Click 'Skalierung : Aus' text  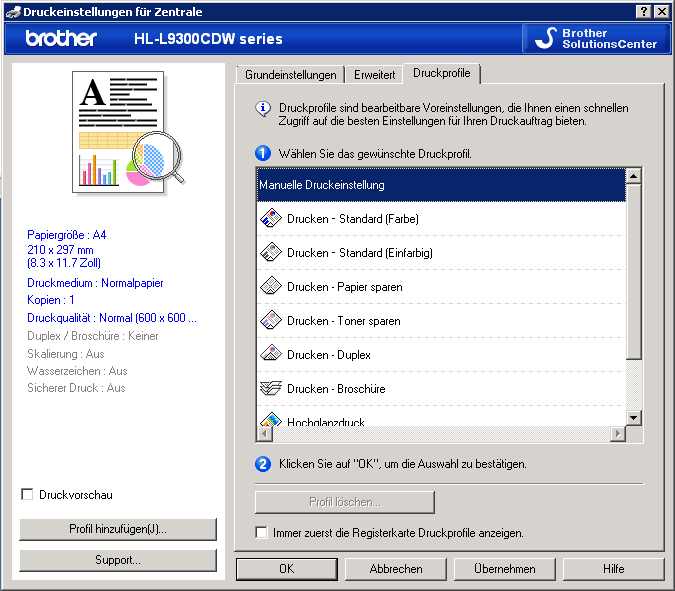(65, 354)
